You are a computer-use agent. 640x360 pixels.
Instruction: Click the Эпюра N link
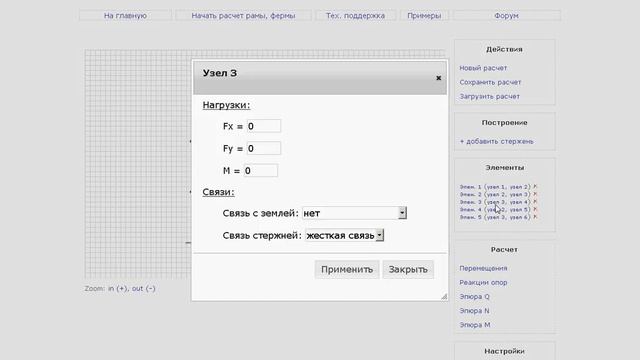tap(474, 311)
